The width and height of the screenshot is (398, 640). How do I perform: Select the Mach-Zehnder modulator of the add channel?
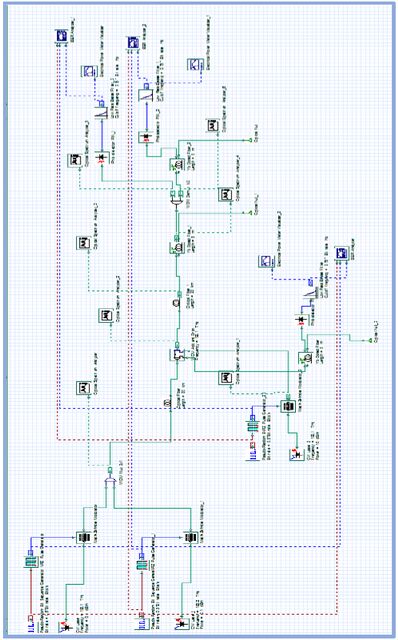[x=288, y=406]
